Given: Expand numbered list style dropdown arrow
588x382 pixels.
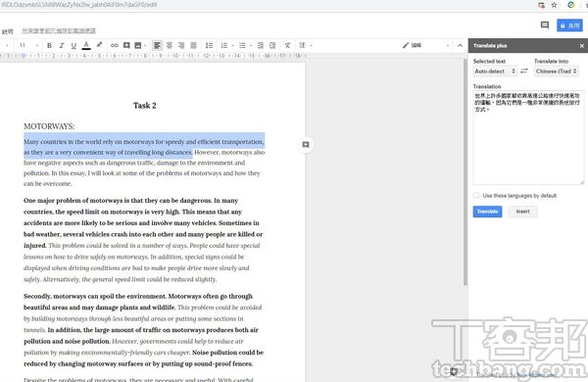Looking at the screenshot, I should pos(233,46).
